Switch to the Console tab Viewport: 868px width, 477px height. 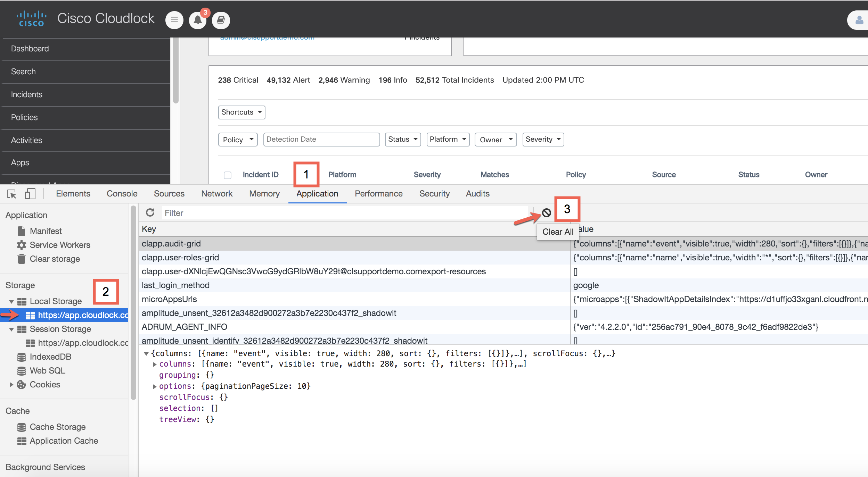(x=122, y=194)
